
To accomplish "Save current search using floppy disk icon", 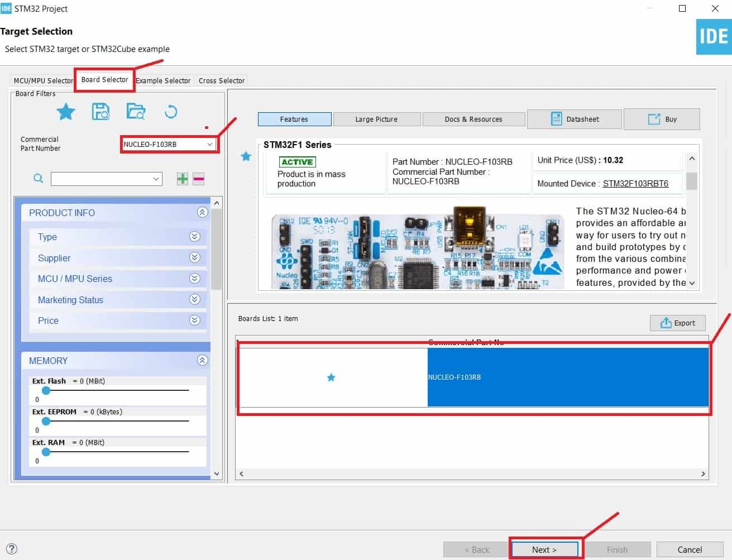I will (x=101, y=112).
